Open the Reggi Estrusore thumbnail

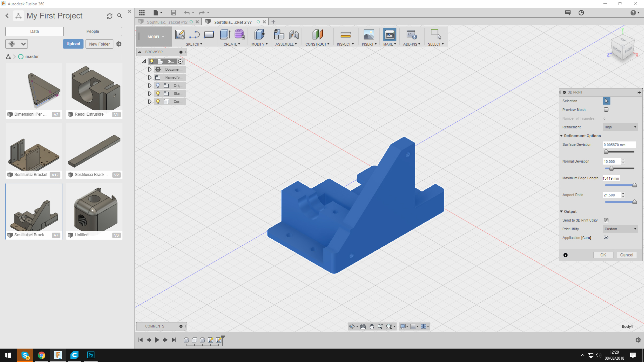click(x=94, y=88)
